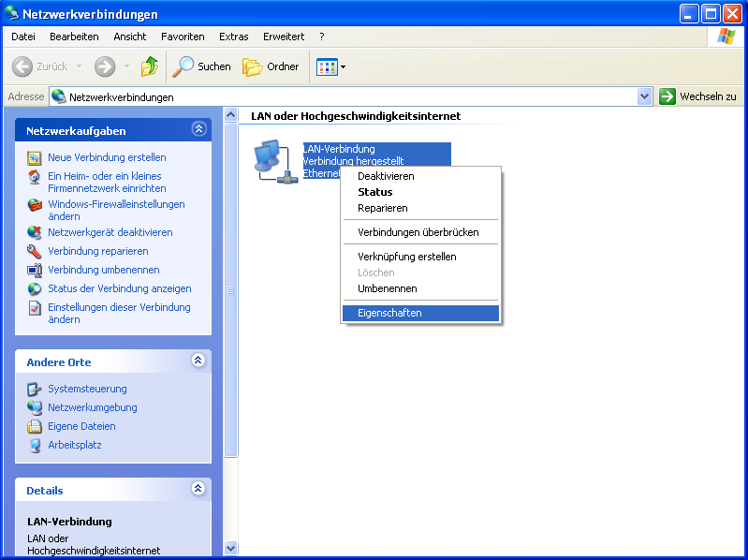Click Netzwerkgerät deaktivieren link
Viewport: 748px width, 560px height.
[x=110, y=233]
